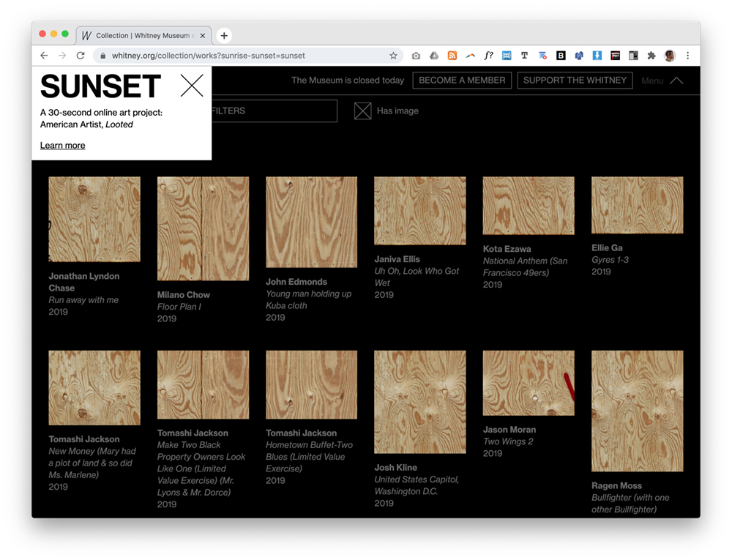The height and width of the screenshot is (560, 732).
Task: Click the artist name Jonathan Lyndon Chase
Action: [84, 283]
